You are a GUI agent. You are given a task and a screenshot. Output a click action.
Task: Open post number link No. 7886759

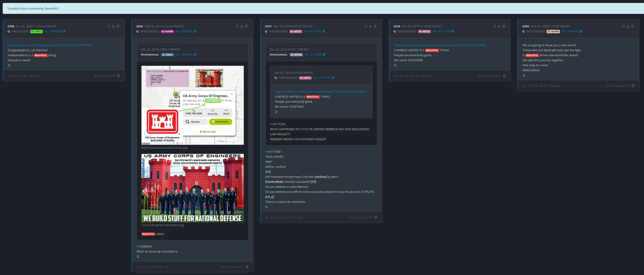tap(53, 31)
